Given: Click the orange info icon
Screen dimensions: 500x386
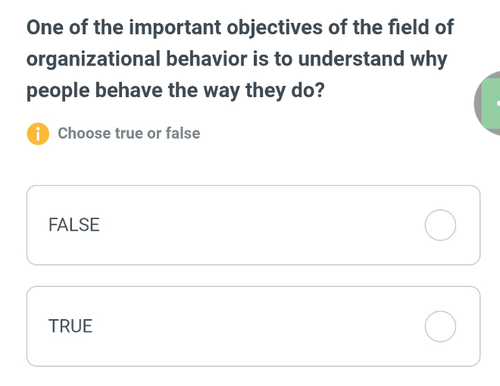Looking at the screenshot, I should click(x=38, y=134).
